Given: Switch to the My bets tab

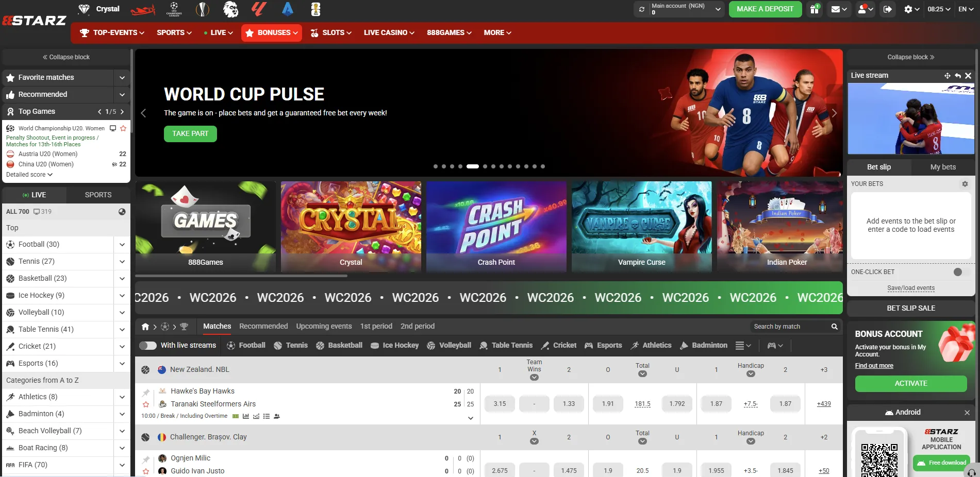Looking at the screenshot, I should (x=943, y=167).
